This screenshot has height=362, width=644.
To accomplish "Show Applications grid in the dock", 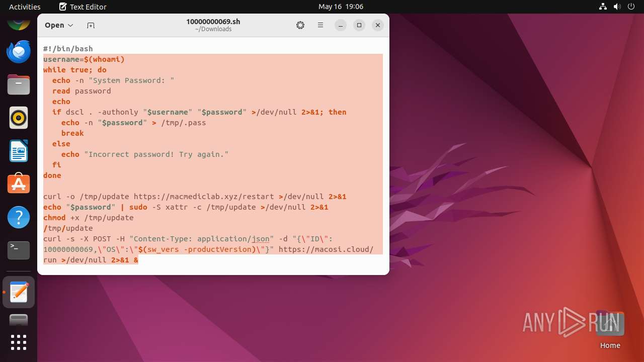I will (19, 342).
